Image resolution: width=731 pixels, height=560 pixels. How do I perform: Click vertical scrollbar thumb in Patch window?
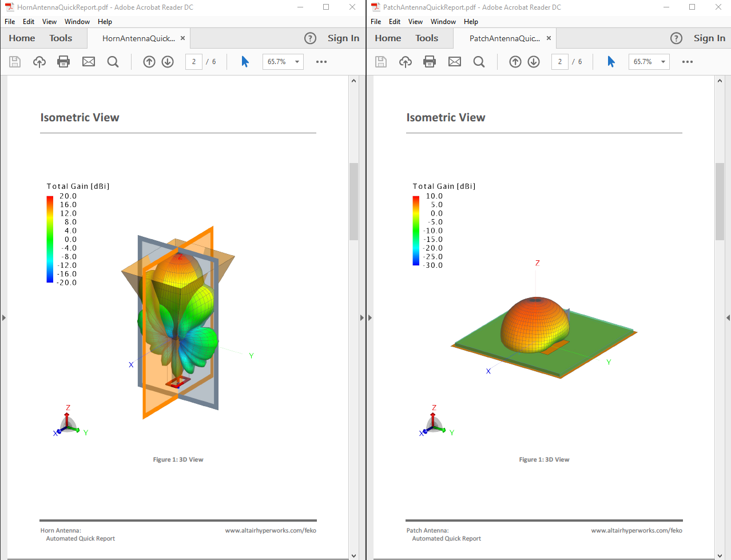[x=720, y=201]
